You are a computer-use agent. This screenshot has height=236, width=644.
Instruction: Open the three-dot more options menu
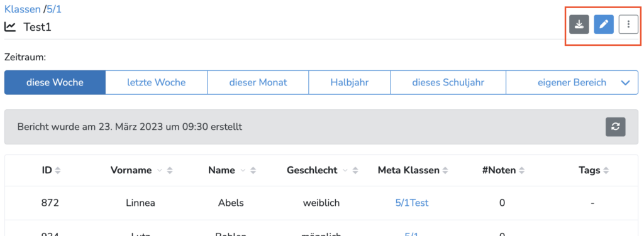628,24
